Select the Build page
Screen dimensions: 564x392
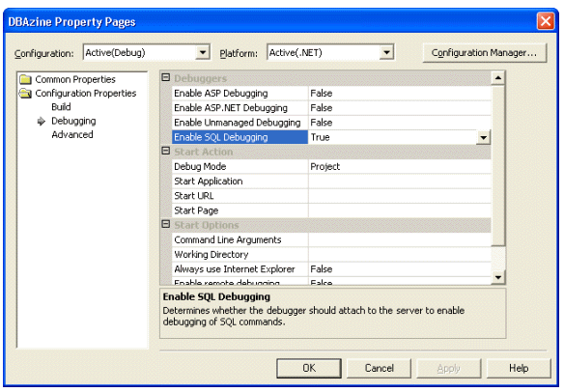(61, 107)
